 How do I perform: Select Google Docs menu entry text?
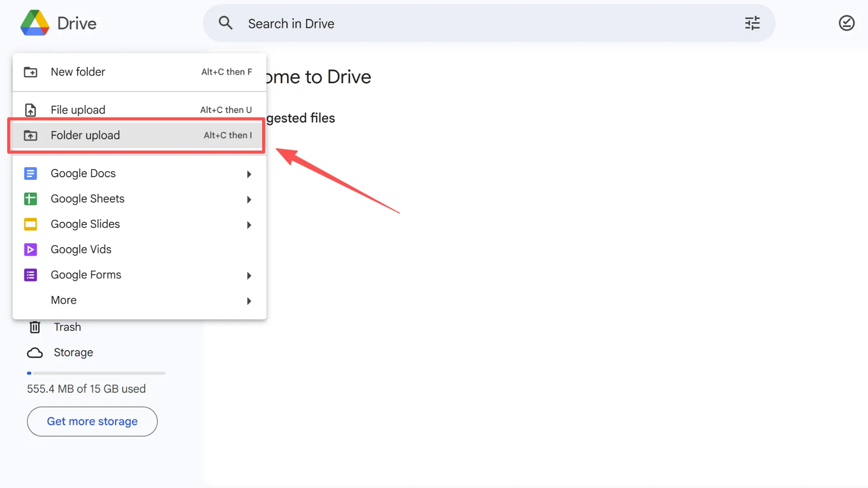tap(83, 174)
